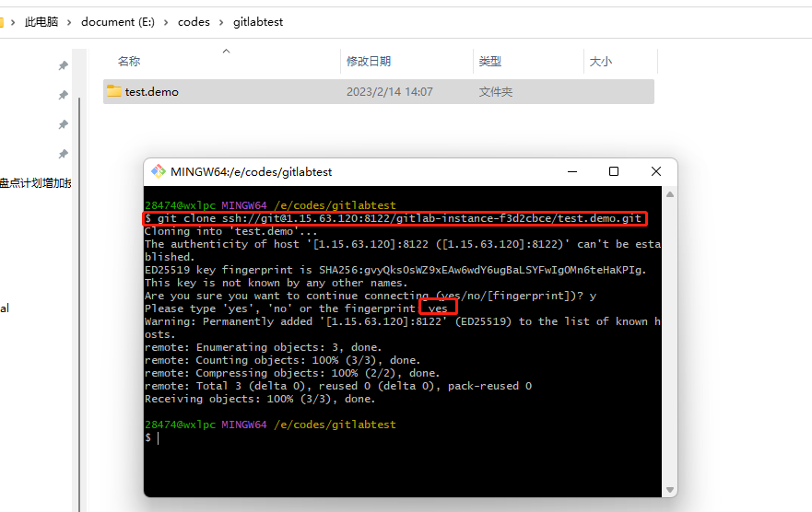This screenshot has height=512, width=812.
Task: Click the 'Compressing objects: 100%' line
Action: click(292, 373)
